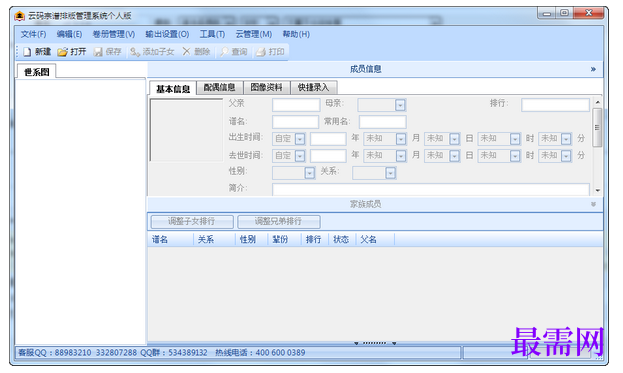Open 去世时间 day dropdown
623x373 pixels.
454,156
